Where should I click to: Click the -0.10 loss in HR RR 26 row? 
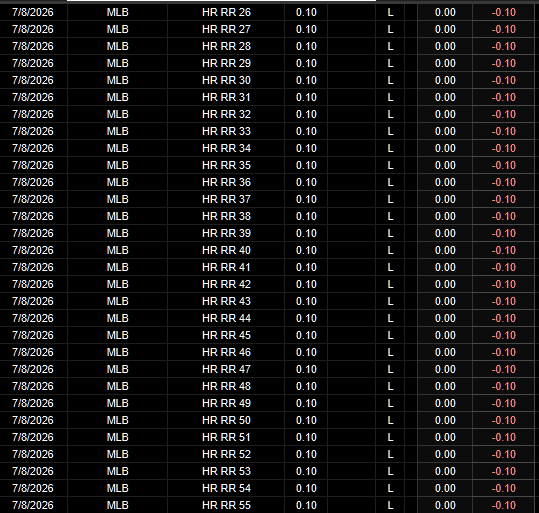pos(504,12)
